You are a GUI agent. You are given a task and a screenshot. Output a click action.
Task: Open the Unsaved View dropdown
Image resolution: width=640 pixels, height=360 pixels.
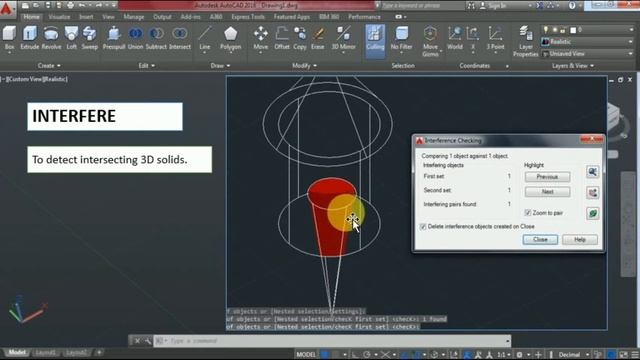tap(587, 53)
